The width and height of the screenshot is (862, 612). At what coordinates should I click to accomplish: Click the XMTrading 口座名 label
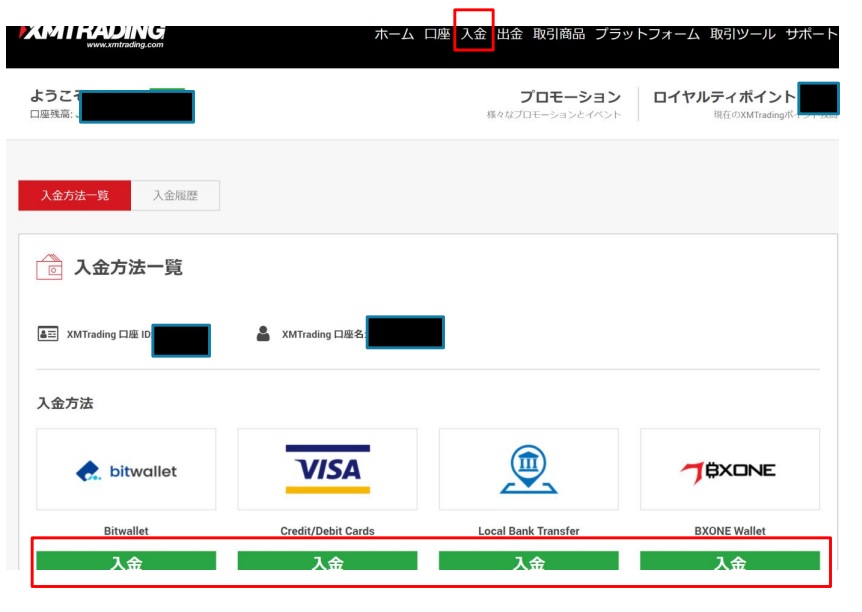(323, 334)
